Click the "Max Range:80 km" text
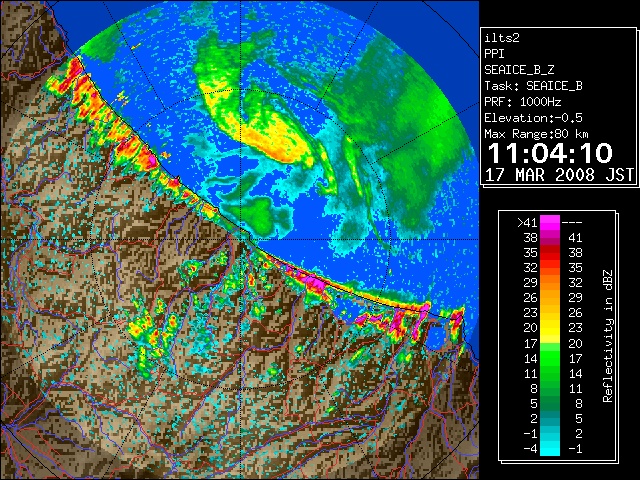Viewport: 640px width, 480px height. (x=537, y=134)
